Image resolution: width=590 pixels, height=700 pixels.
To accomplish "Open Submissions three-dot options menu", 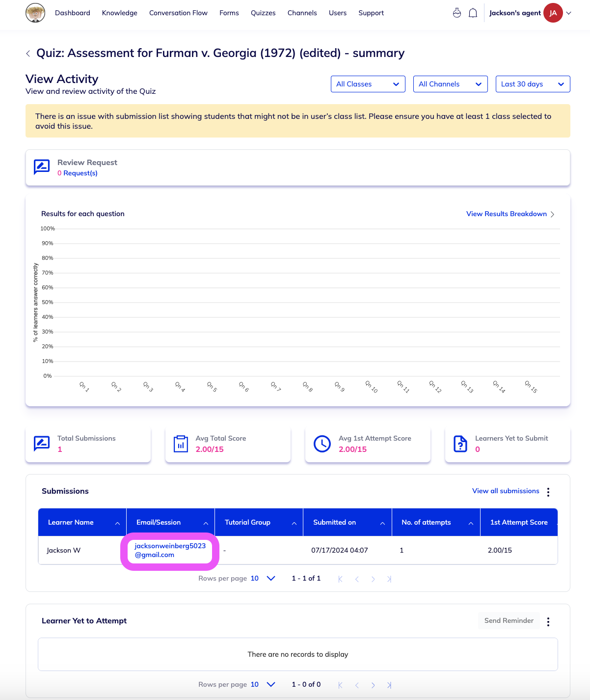I will [548, 492].
